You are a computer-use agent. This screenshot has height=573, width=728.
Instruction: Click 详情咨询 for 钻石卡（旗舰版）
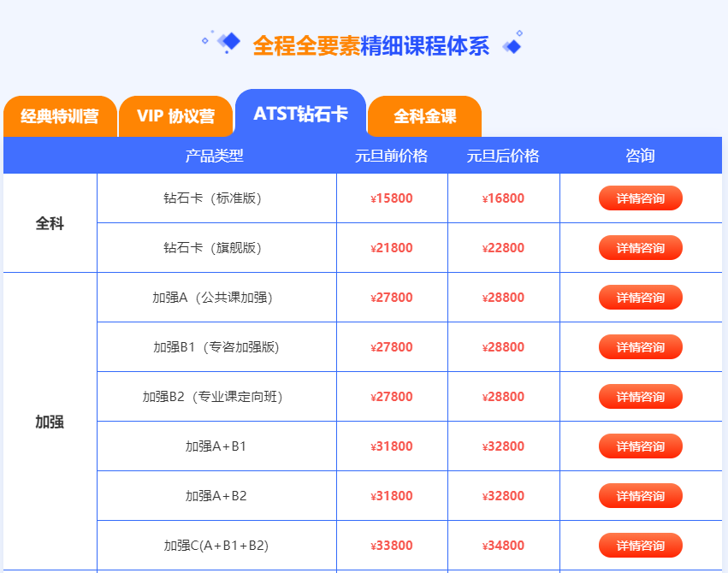pyautogui.click(x=640, y=248)
